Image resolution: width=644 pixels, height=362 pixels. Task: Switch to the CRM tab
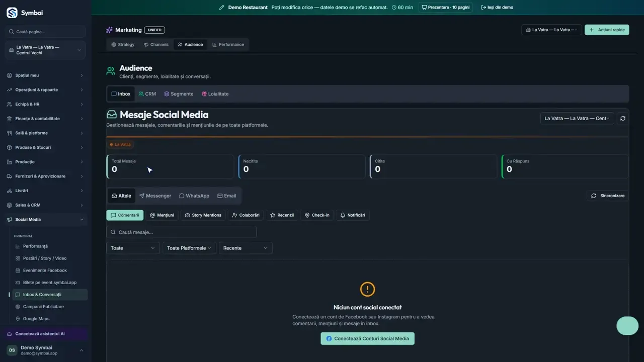[x=147, y=94]
